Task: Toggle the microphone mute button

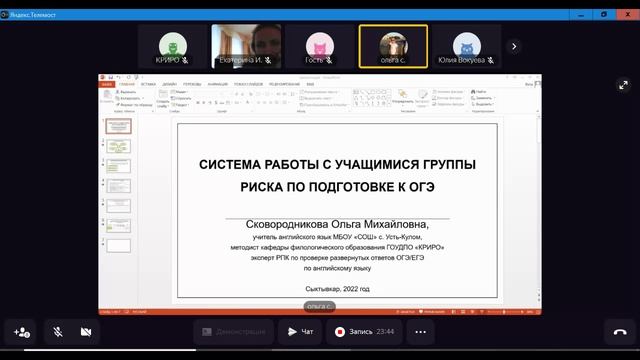Action: coord(58,332)
